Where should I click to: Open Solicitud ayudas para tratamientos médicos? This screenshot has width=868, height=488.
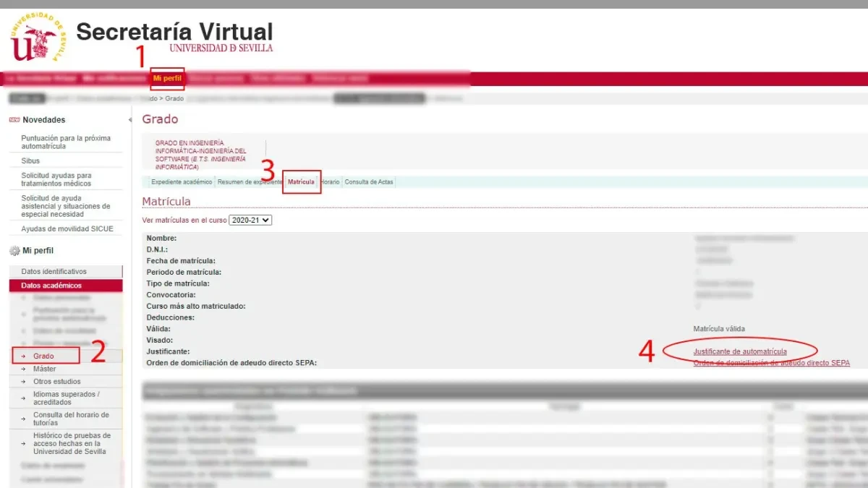click(x=56, y=179)
